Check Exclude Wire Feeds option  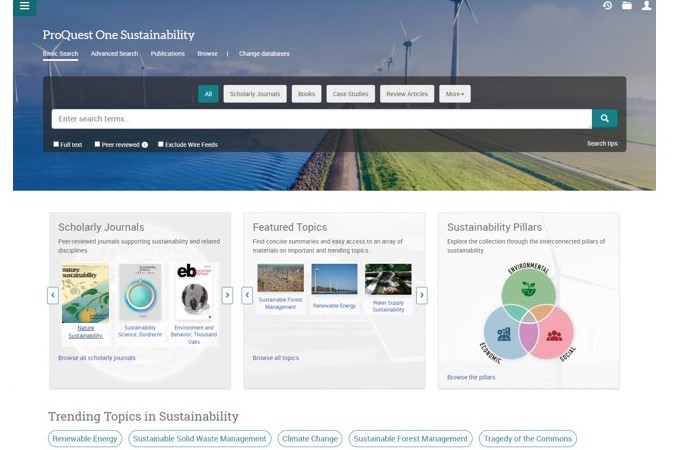pyautogui.click(x=160, y=144)
